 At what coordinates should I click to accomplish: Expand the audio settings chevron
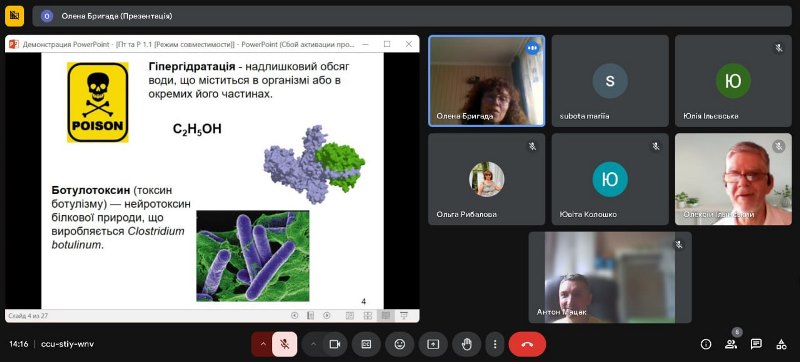click(263, 345)
